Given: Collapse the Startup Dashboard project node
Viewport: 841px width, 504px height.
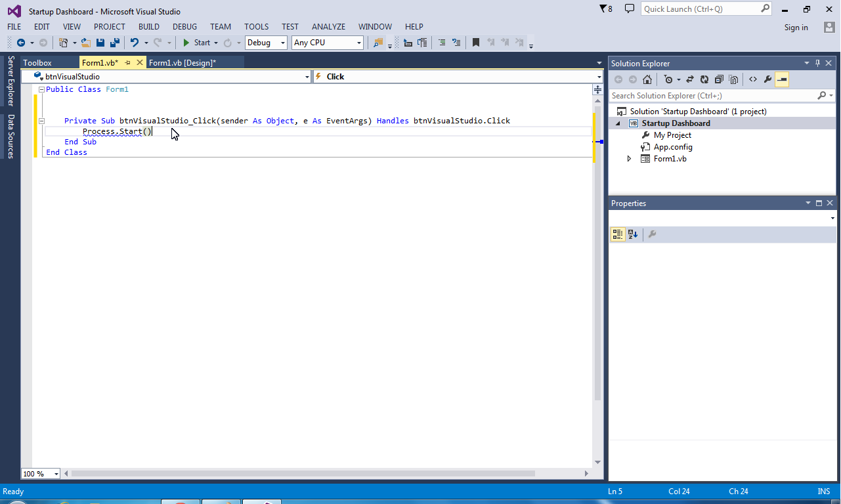Looking at the screenshot, I should click(x=618, y=123).
